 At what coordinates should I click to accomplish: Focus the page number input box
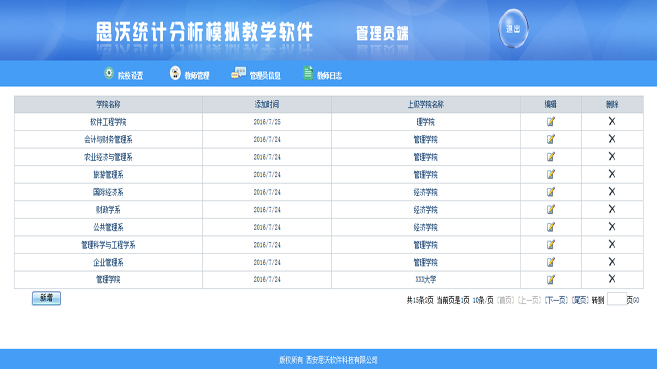pos(617,299)
